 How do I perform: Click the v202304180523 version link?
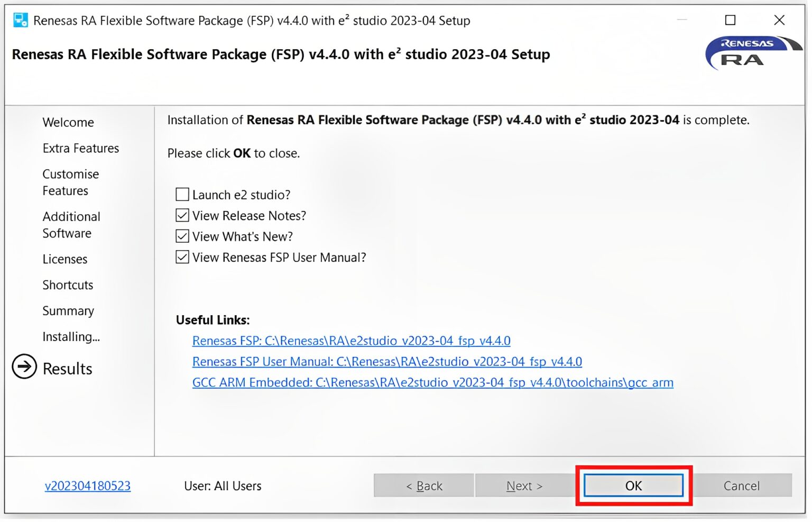(87, 486)
